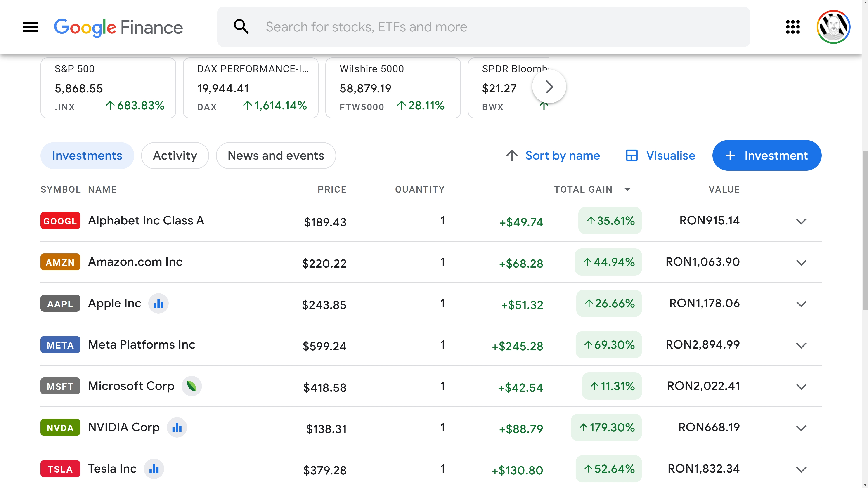Screen dimensions: 868x488
Task: Expand the Tesla Inc row details
Action: (801, 469)
